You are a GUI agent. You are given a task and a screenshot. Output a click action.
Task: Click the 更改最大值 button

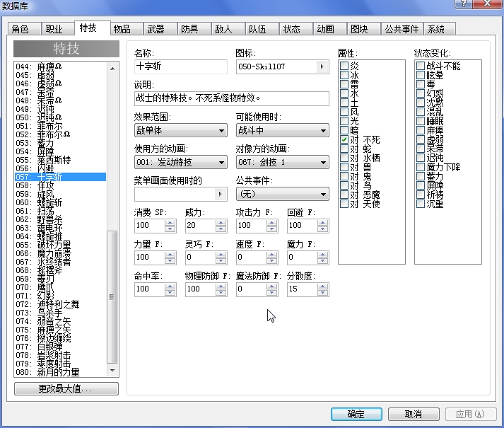66,389
